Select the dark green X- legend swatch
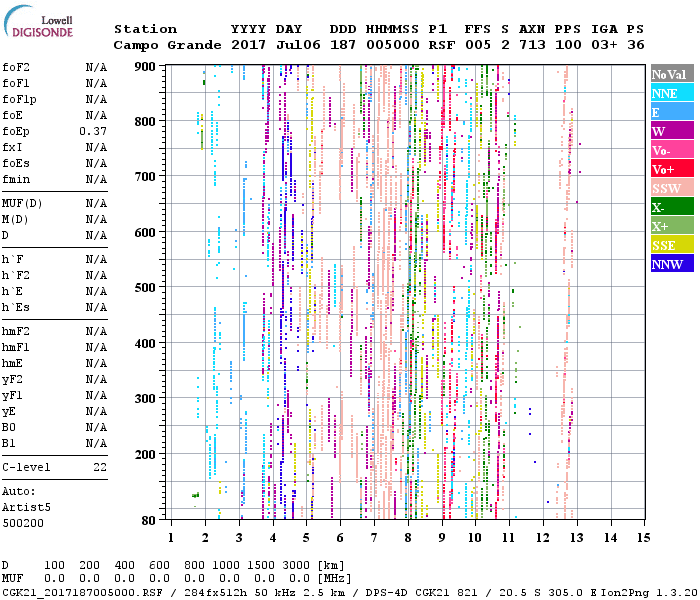700x600 pixels. coord(670,208)
